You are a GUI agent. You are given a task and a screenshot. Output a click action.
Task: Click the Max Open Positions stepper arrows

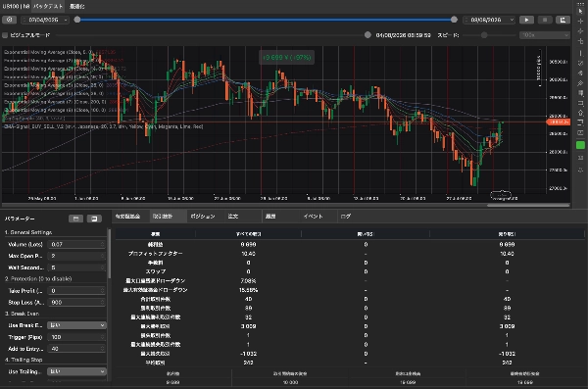click(103, 256)
